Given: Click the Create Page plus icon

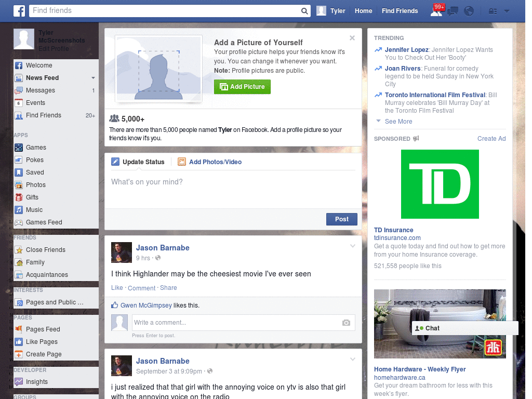Looking at the screenshot, I should [19, 354].
